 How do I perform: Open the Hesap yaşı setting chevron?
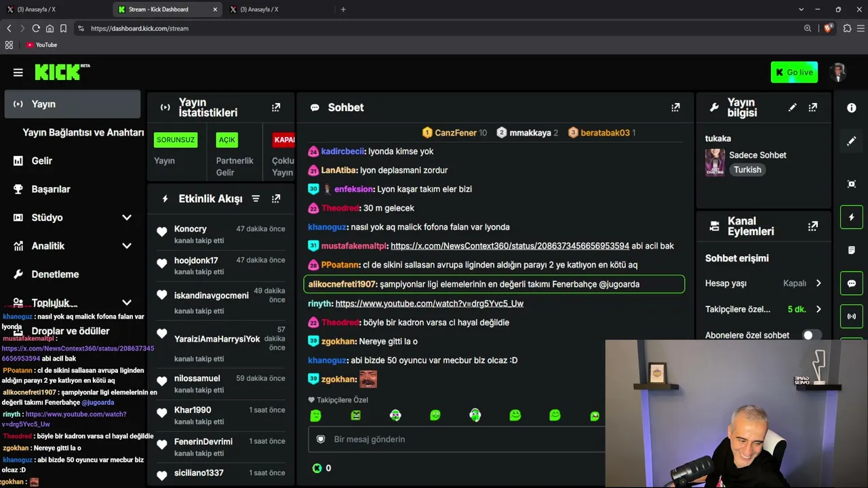tap(818, 283)
